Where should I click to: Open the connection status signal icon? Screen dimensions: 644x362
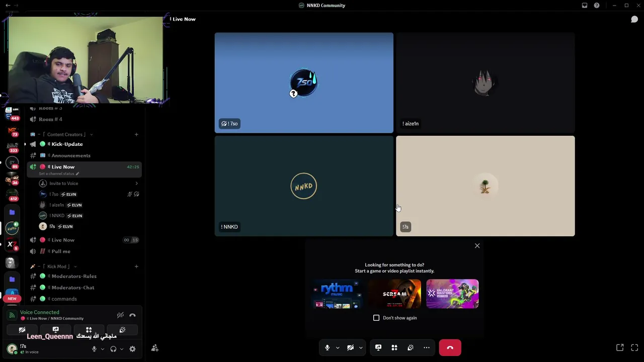pos(12,315)
